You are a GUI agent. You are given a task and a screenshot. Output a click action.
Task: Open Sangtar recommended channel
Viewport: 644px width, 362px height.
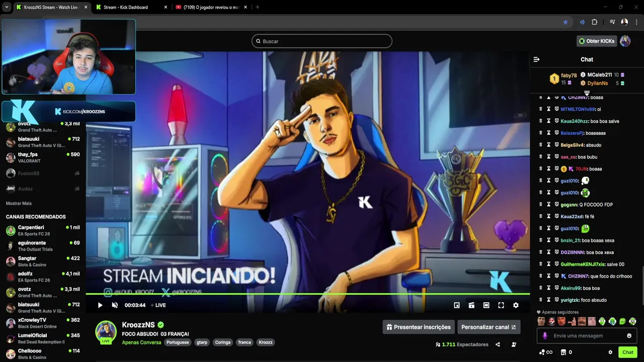coord(43,261)
